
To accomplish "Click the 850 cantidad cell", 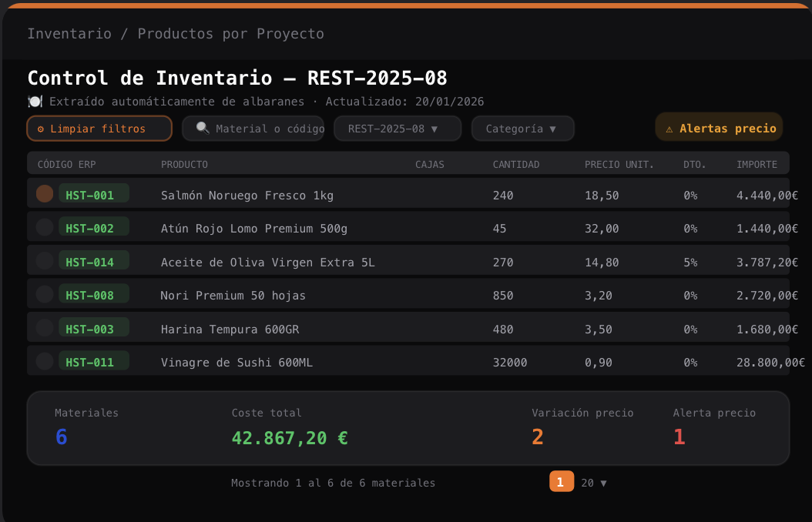I will [x=503, y=296].
